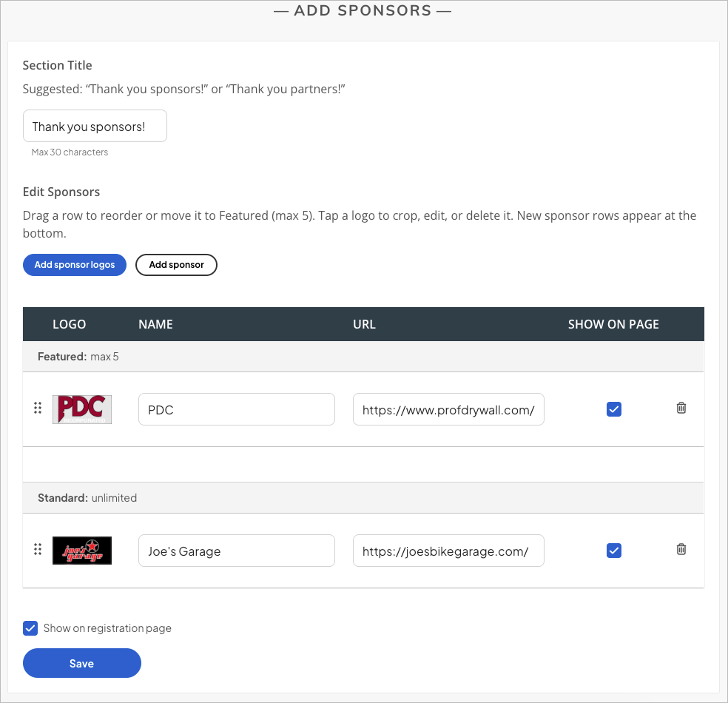Uncheck Show on Page for Joe's Garage
Viewport: 728px width, 703px height.
[x=614, y=551]
